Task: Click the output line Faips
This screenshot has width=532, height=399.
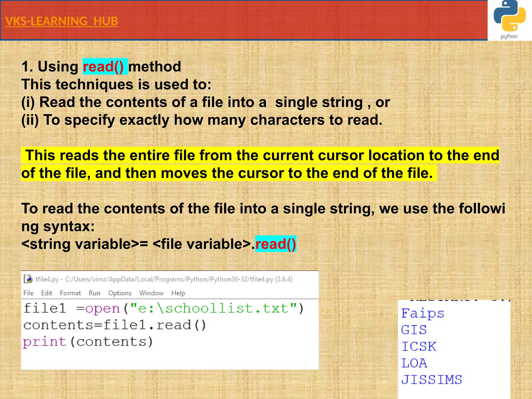Action: point(423,314)
